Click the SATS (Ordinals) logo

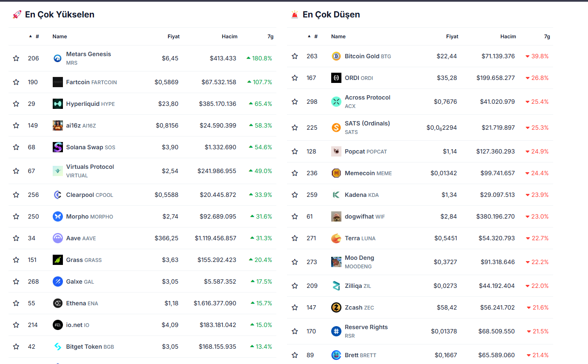tap(336, 128)
